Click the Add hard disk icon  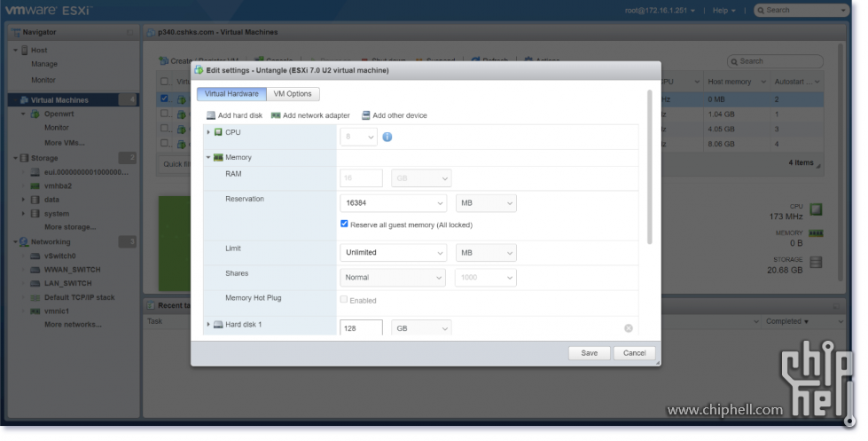click(x=210, y=115)
